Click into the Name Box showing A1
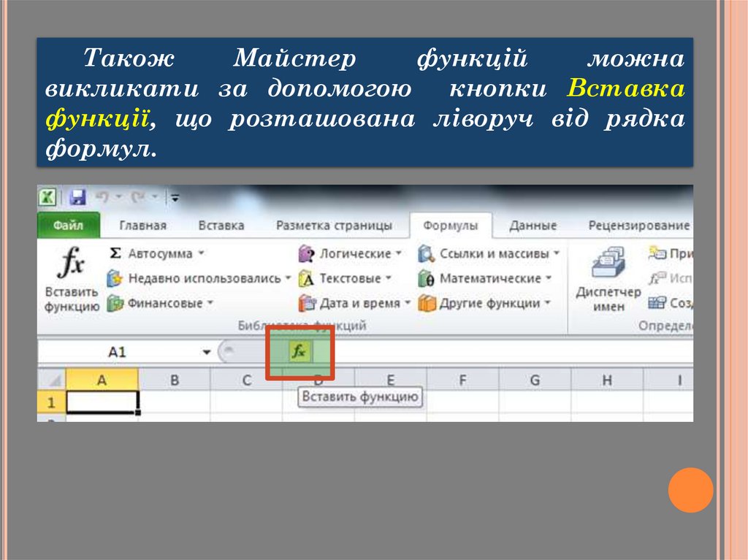This screenshot has width=748, height=560. [119, 352]
